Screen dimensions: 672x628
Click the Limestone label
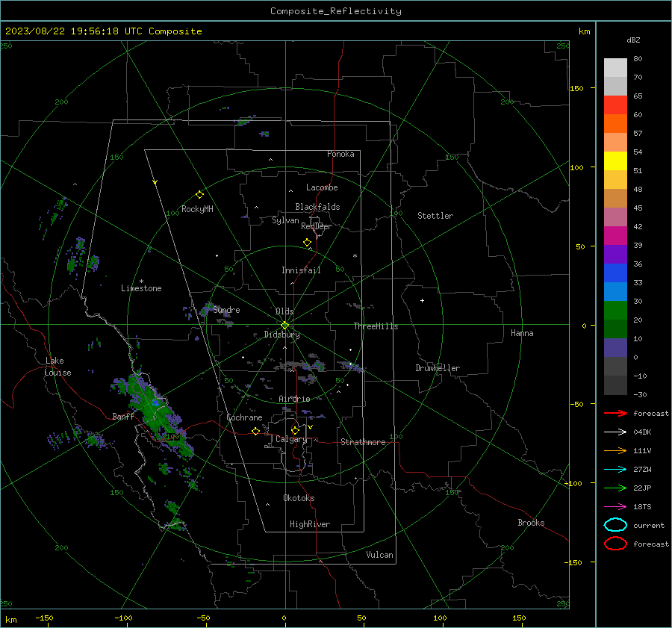coord(141,288)
